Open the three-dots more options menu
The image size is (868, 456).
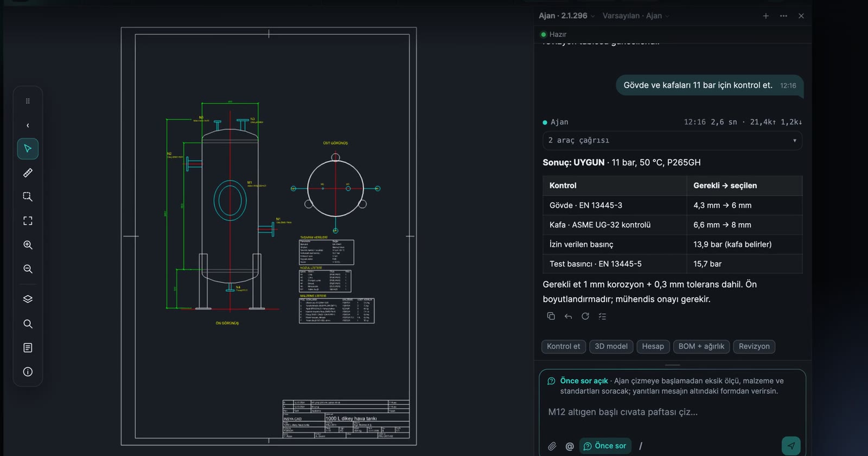783,16
